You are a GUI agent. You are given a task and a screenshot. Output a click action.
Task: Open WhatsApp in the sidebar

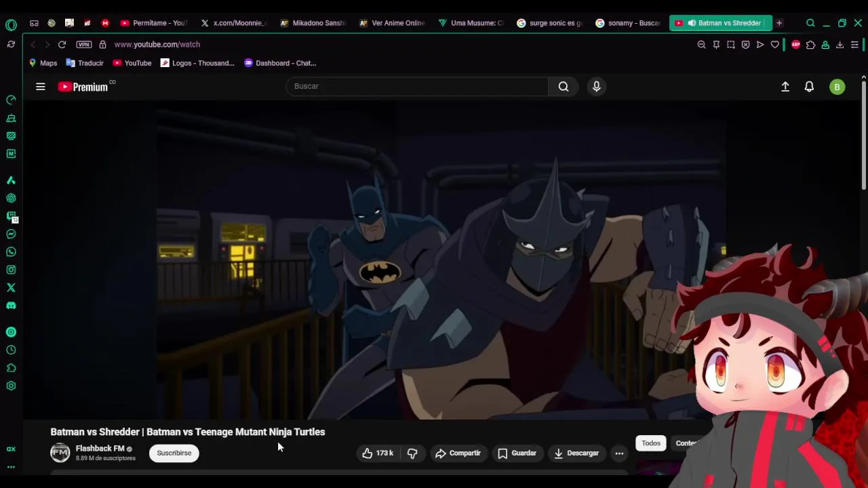coord(11,252)
